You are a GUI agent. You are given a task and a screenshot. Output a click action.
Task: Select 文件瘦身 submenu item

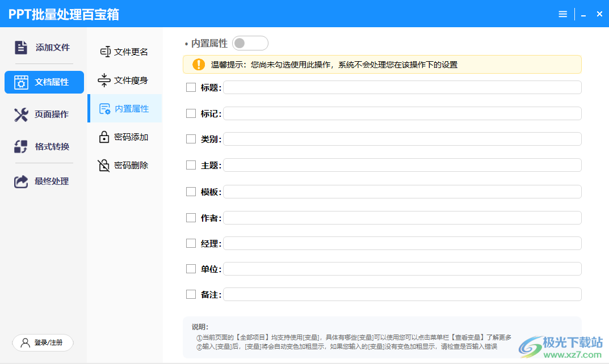(x=125, y=81)
